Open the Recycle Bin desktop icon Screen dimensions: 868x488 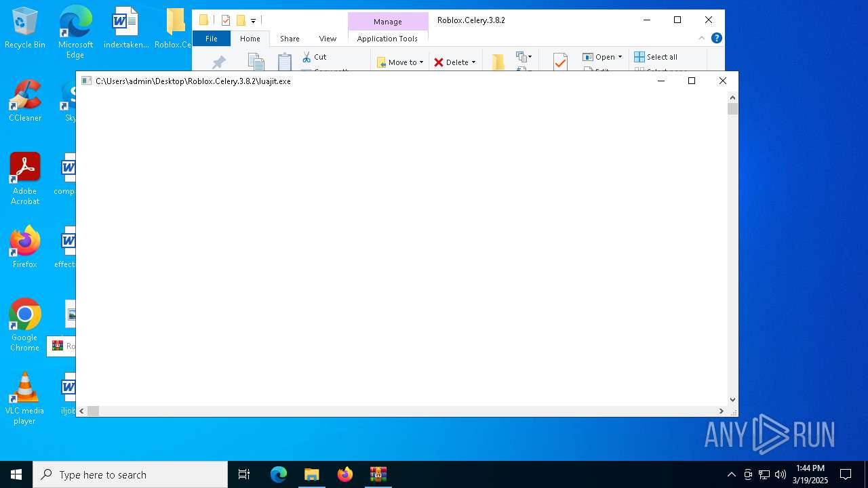pyautogui.click(x=25, y=28)
